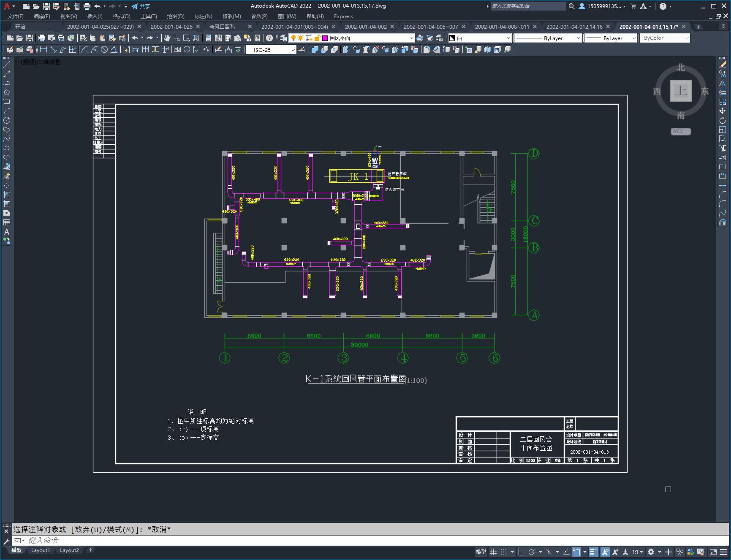Toggle lineweight display in status bar
Viewport: 731px width, 560px height.
pos(594,552)
